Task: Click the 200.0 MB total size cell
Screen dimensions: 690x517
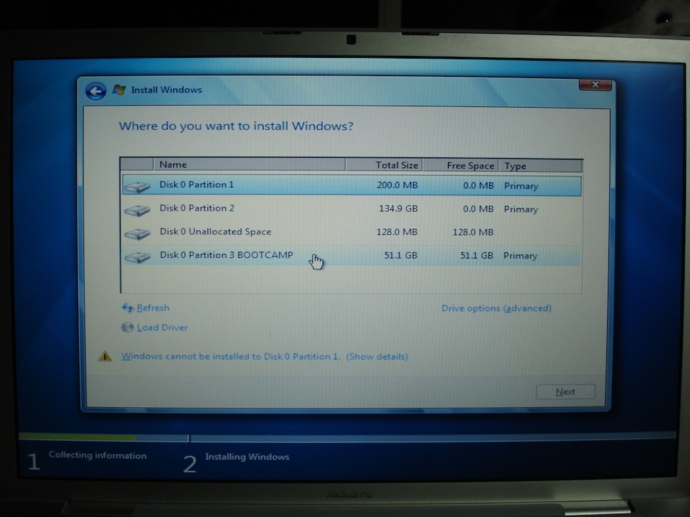Action: pos(397,185)
